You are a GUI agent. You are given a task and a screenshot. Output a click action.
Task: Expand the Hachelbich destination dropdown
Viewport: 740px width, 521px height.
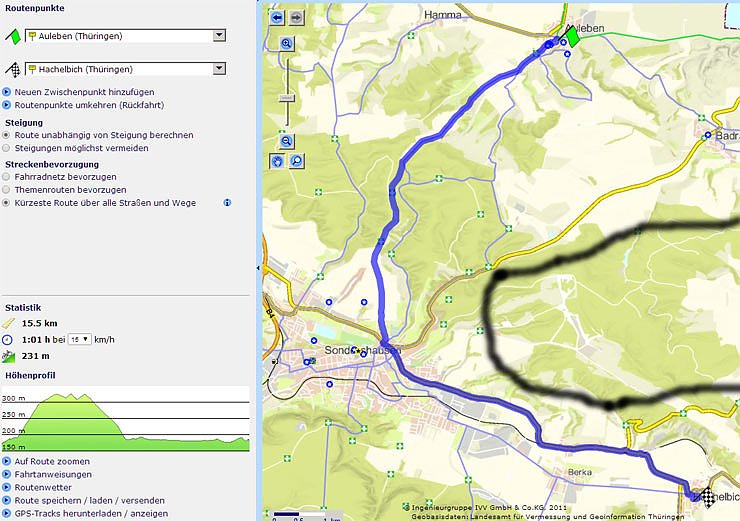(219, 69)
